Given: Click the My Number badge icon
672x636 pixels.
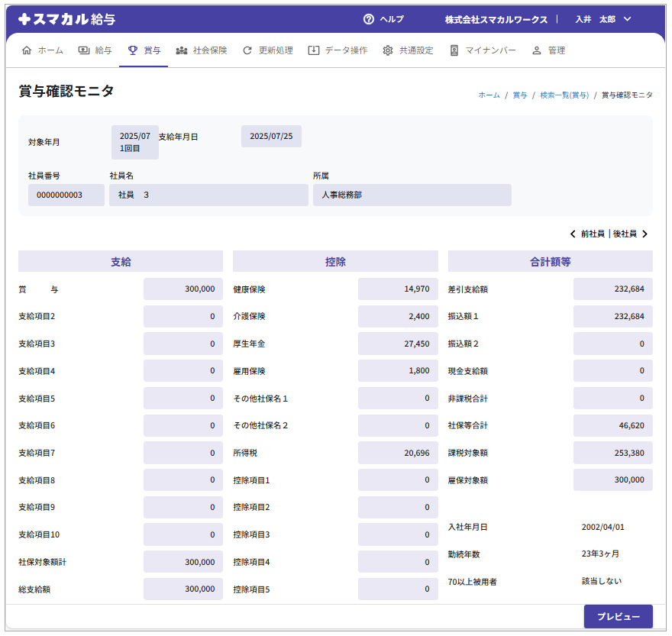Looking at the screenshot, I should (x=454, y=50).
